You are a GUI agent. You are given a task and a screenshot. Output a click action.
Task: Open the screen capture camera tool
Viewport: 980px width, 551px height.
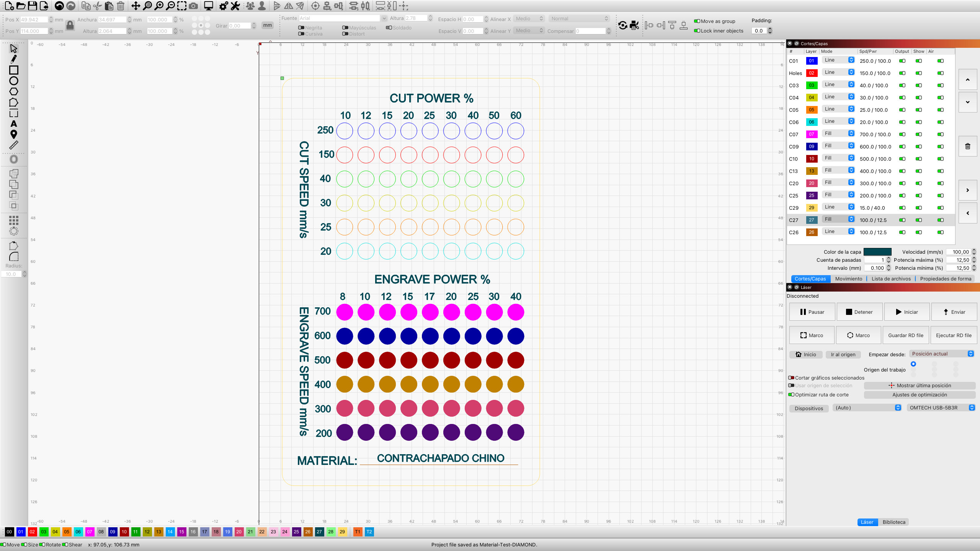pos(193,6)
